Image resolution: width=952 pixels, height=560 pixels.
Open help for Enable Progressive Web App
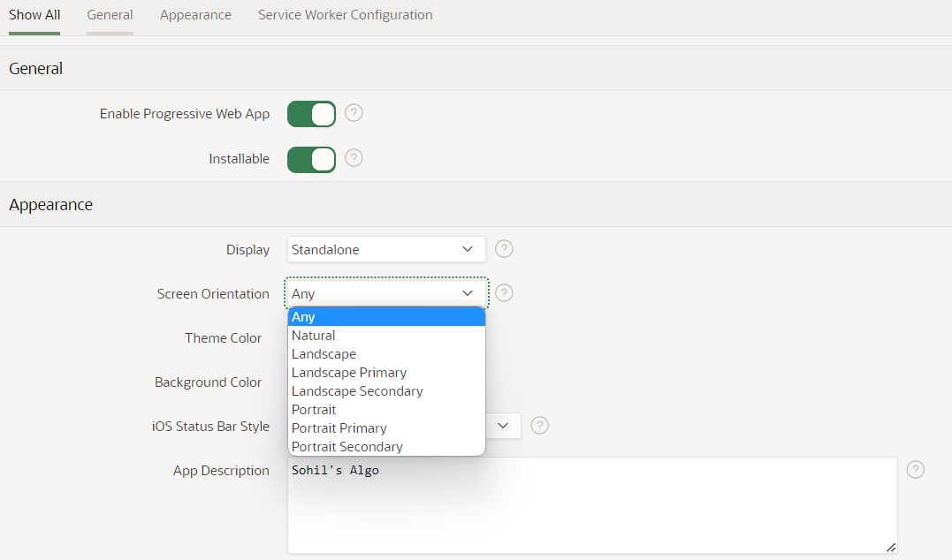click(x=353, y=113)
